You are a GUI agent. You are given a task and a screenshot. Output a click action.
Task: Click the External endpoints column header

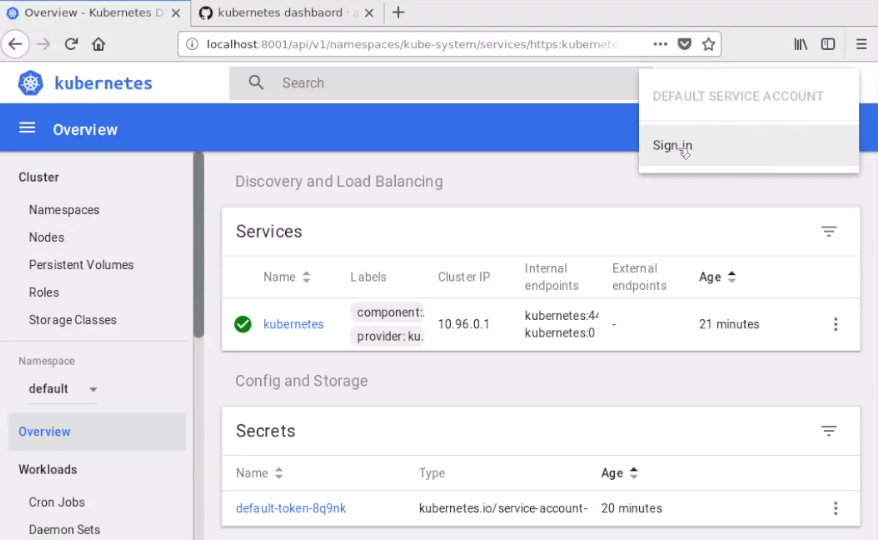639,277
